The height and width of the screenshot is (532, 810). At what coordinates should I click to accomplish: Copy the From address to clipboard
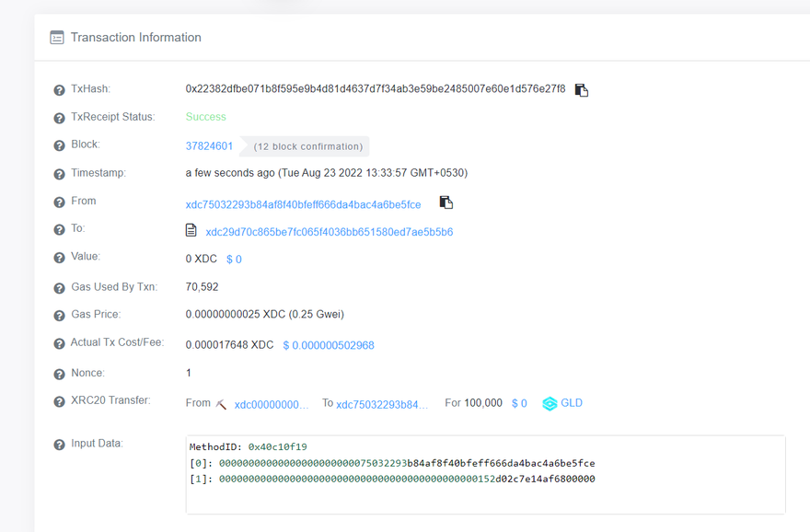coord(445,202)
